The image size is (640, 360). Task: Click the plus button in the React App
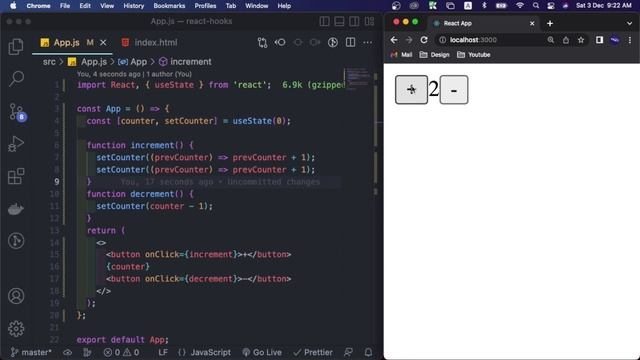pyautogui.click(x=411, y=89)
